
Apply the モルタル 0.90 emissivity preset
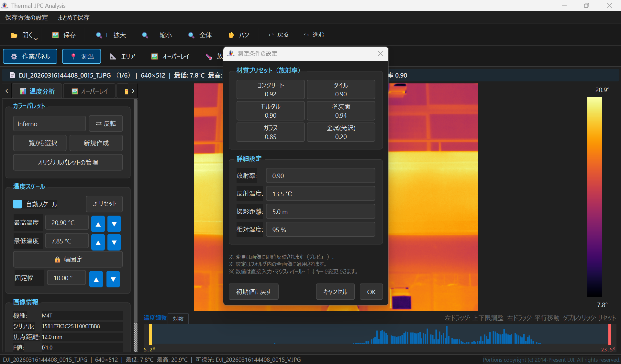click(x=271, y=111)
